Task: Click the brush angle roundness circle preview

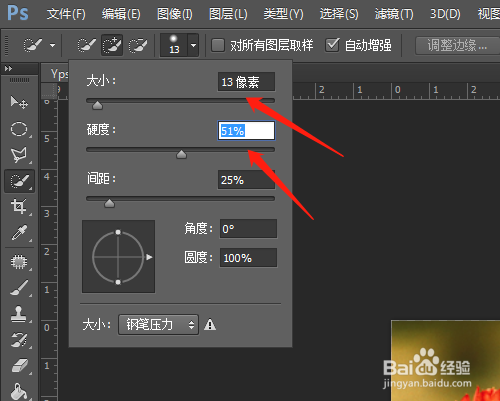Action: tap(119, 257)
